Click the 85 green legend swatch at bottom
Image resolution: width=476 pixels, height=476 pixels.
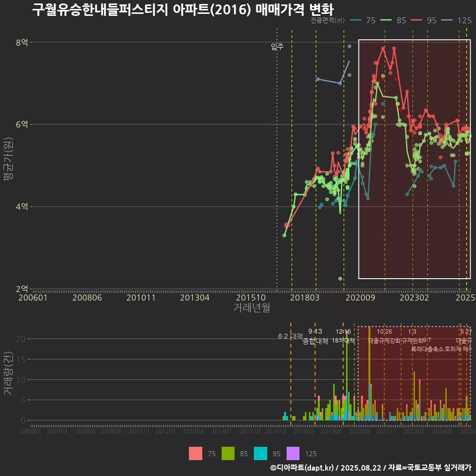pyautogui.click(x=228, y=453)
